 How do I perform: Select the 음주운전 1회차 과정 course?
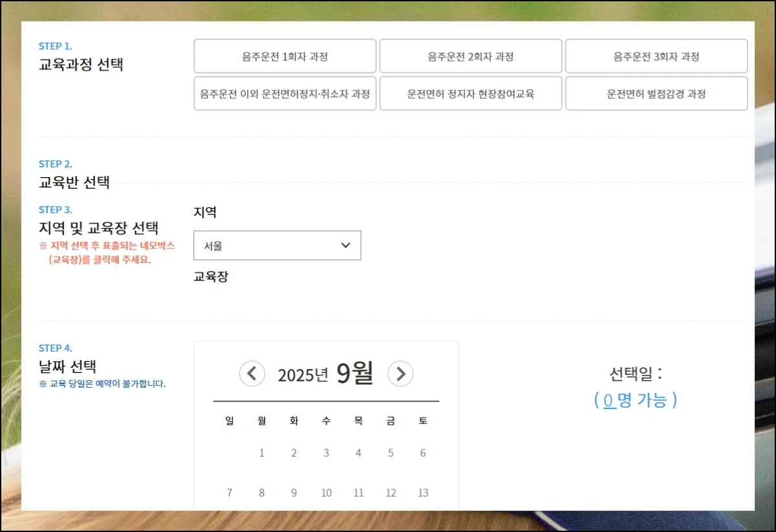click(x=285, y=56)
